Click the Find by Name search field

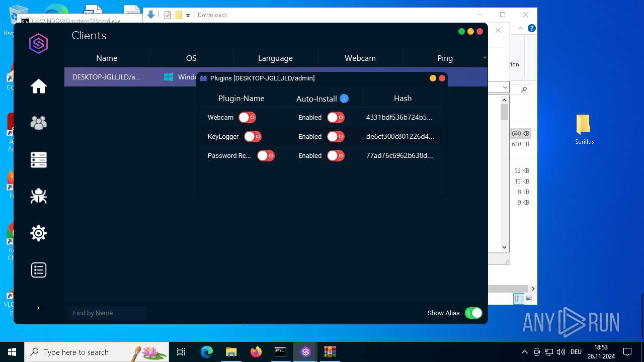click(x=107, y=313)
